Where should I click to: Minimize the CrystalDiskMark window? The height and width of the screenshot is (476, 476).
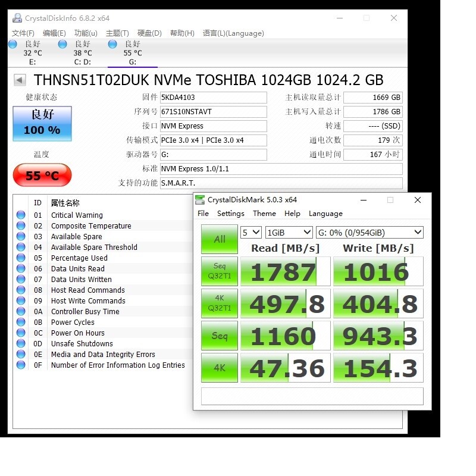pyautogui.click(x=364, y=200)
